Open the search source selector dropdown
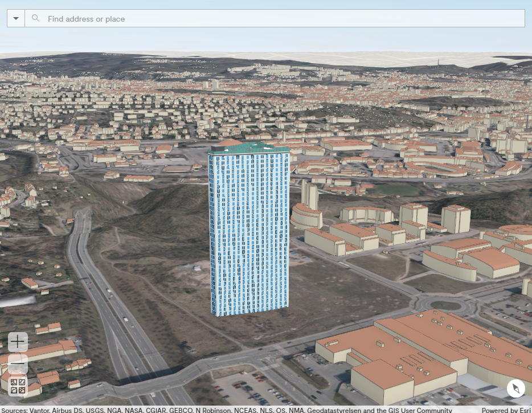Screen dimensions: 532x413 point(15,18)
